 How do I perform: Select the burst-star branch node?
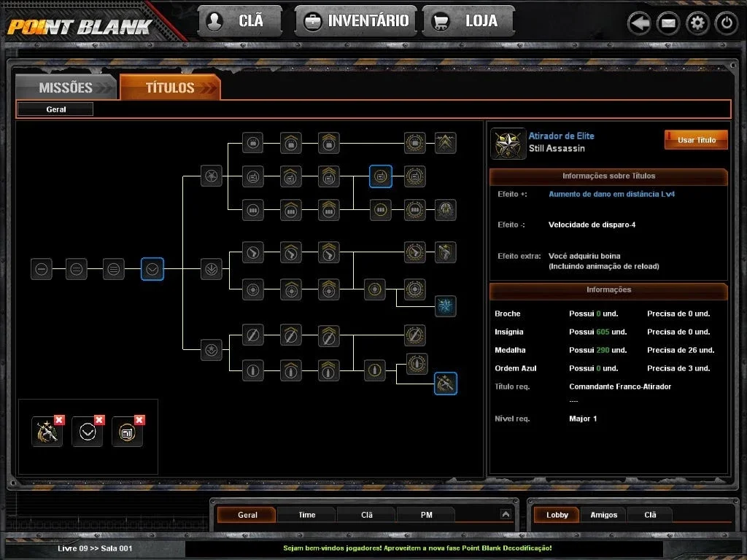211,176
